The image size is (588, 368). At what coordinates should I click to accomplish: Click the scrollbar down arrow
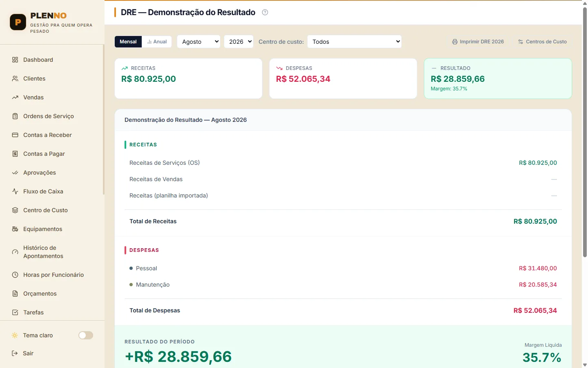[x=585, y=365]
